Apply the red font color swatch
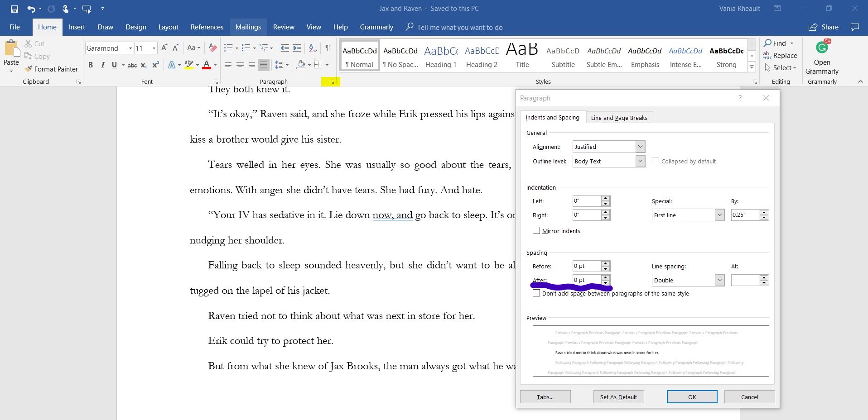 (x=207, y=65)
